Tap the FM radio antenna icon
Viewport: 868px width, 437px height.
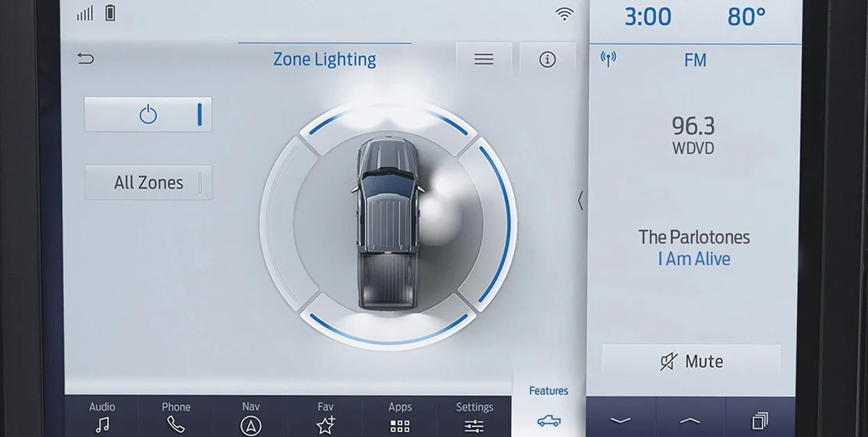(608, 60)
